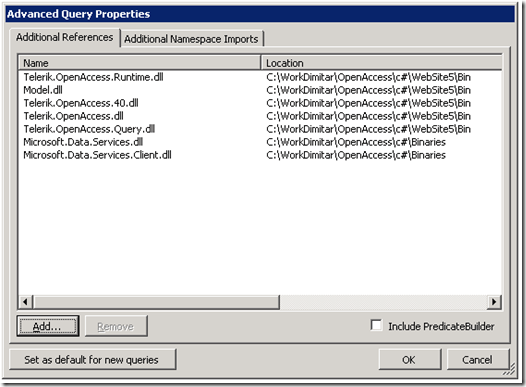The image size is (526, 387).
Task: Click the Remove button
Action: point(116,326)
